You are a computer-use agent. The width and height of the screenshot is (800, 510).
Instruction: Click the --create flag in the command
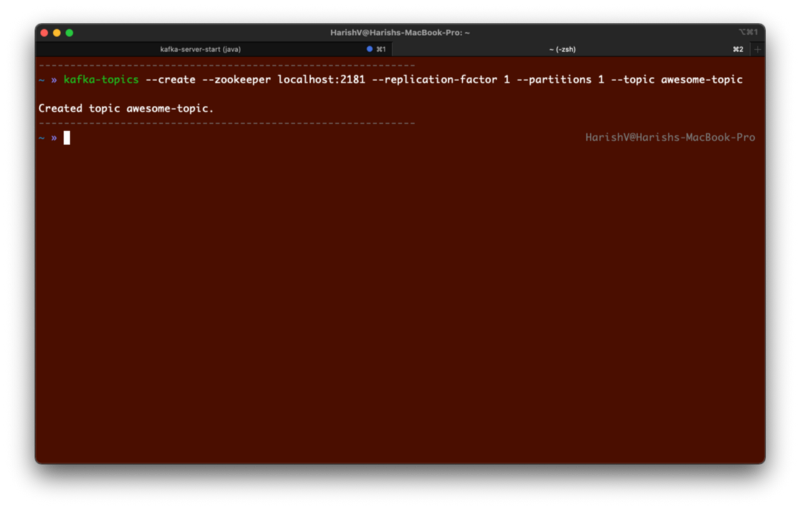coord(170,80)
